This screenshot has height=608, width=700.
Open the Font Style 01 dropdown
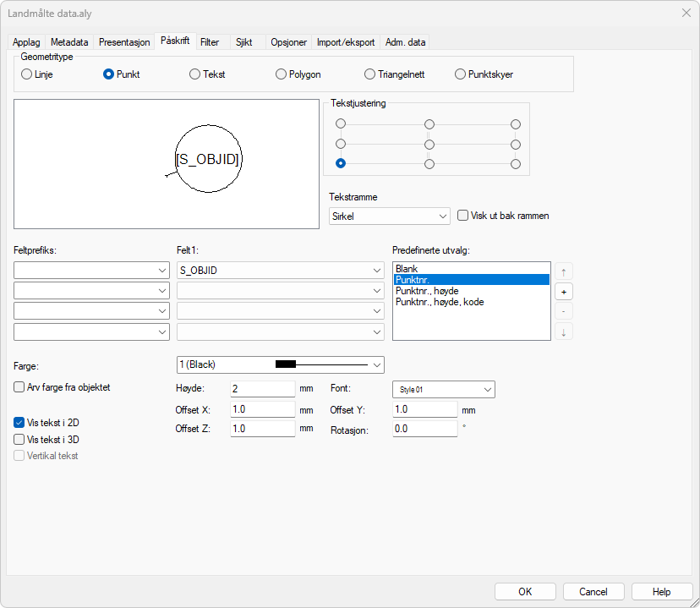coord(443,389)
